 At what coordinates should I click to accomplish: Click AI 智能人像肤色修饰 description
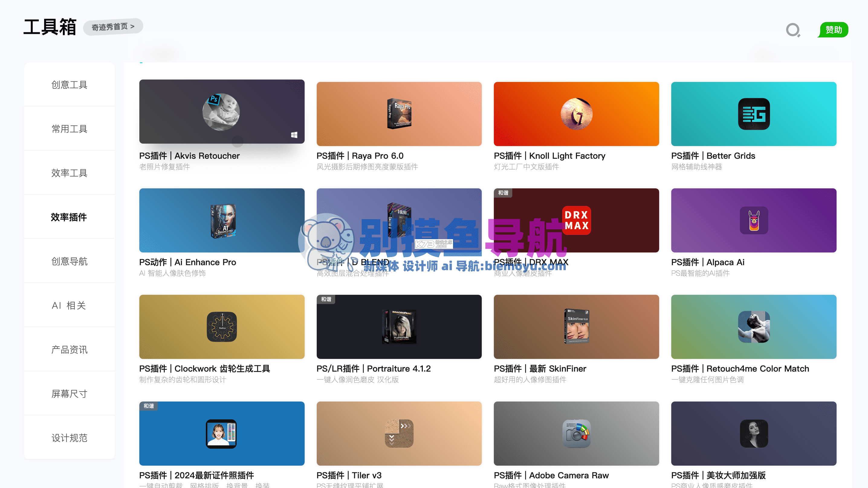click(172, 273)
